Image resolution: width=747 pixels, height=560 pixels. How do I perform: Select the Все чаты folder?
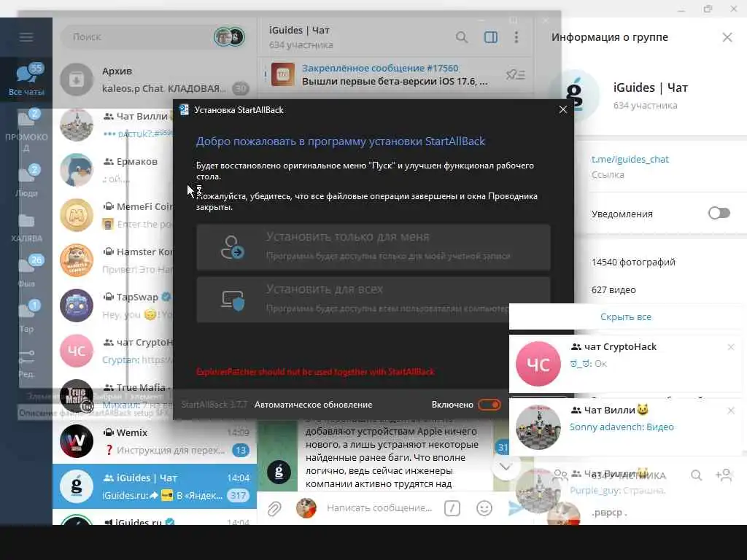tap(26, 79)
